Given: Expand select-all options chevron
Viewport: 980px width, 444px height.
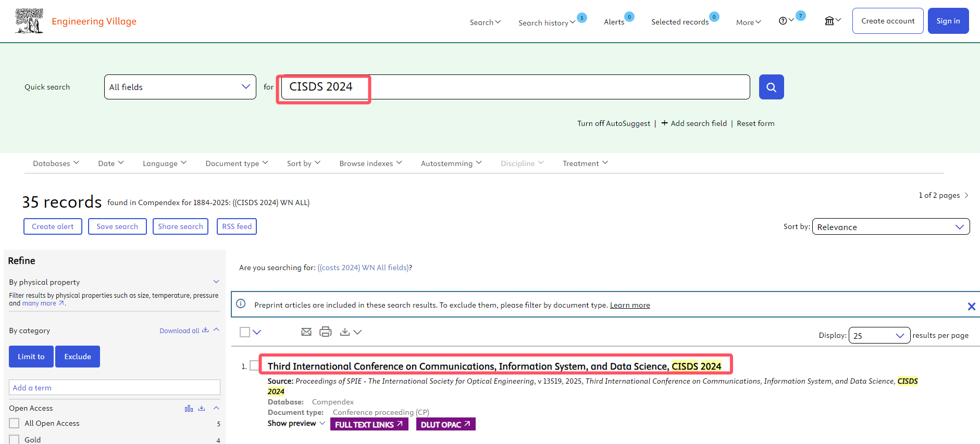Looking at the screenshot, I should pyautogui.click(x=257, y=332).
